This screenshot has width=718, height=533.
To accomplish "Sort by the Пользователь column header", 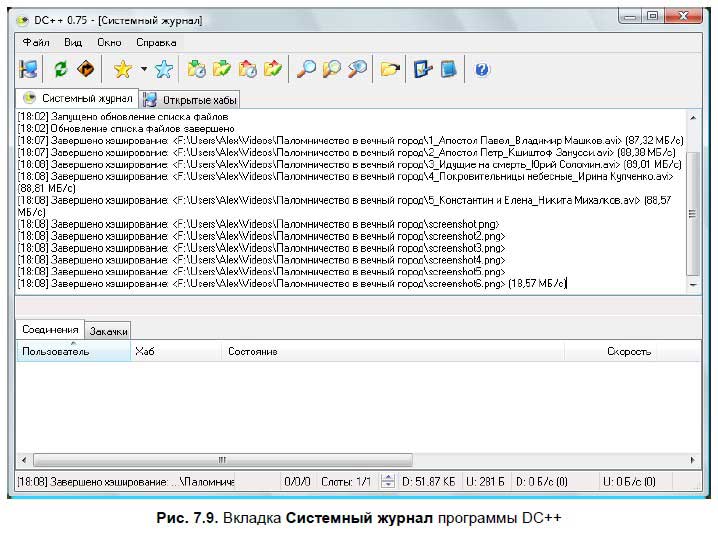I will (x=73, y=351).
